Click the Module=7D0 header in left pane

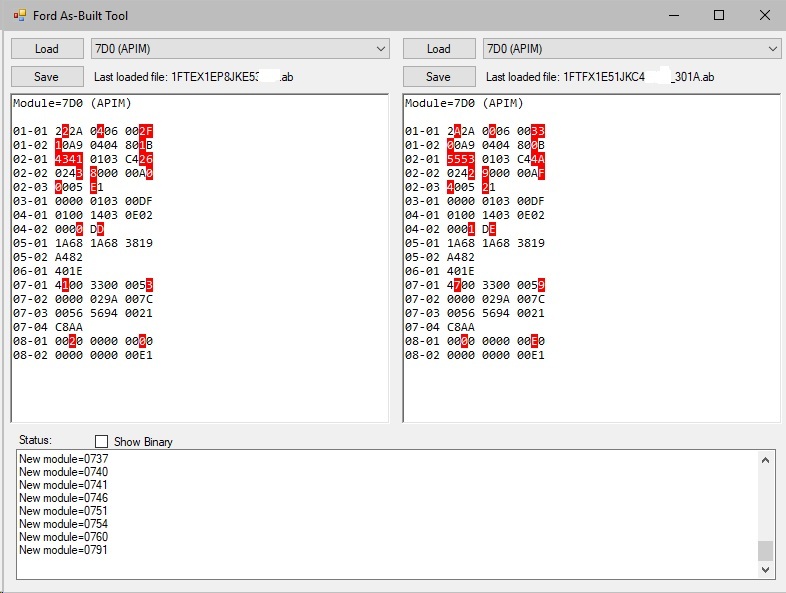72,103
